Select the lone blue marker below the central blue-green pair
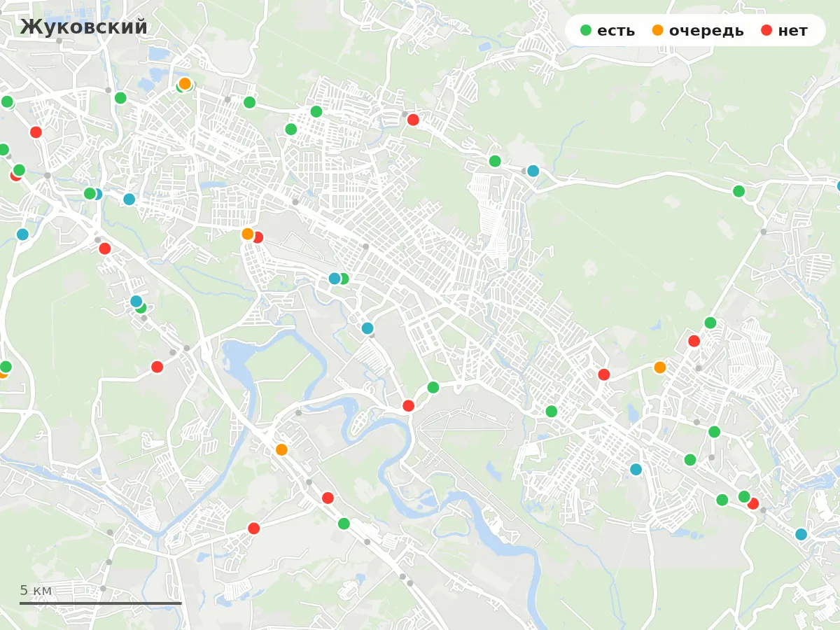The width and height of the screenshot is (840, 630). [x=367, y=328]
